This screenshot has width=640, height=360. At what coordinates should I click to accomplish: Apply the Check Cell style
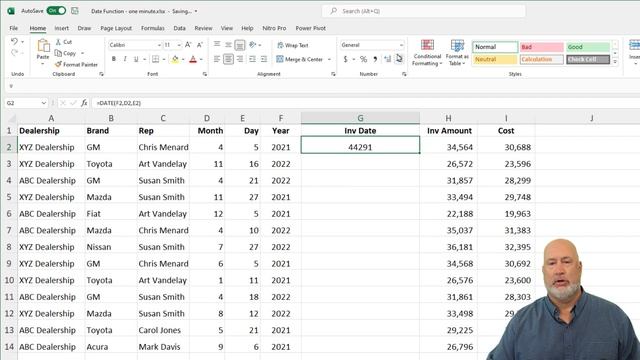click(x=588, y=59)
